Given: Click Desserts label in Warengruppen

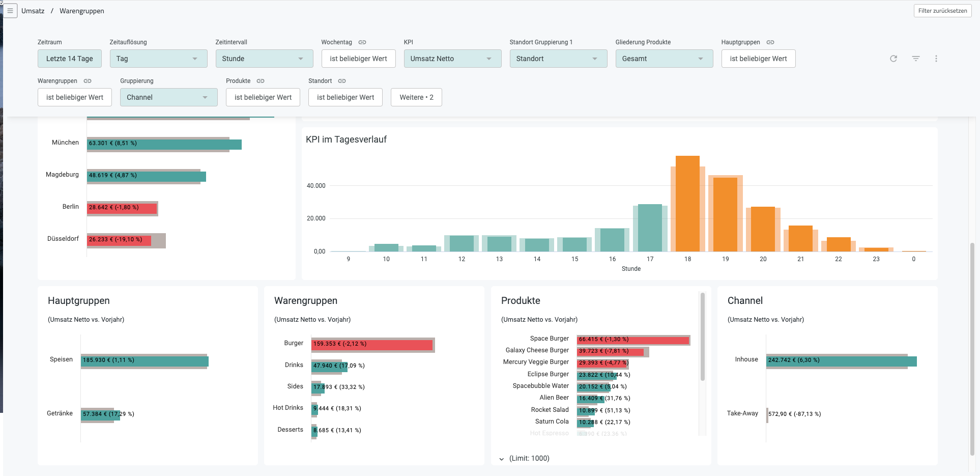Looking at the screenshot, I should [x=291, y=430].
